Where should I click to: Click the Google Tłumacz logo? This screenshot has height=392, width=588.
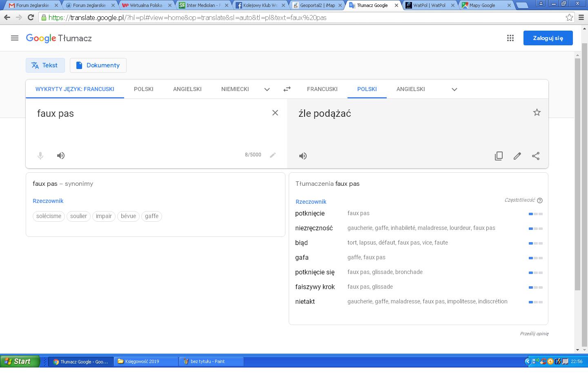coord(59,38)
